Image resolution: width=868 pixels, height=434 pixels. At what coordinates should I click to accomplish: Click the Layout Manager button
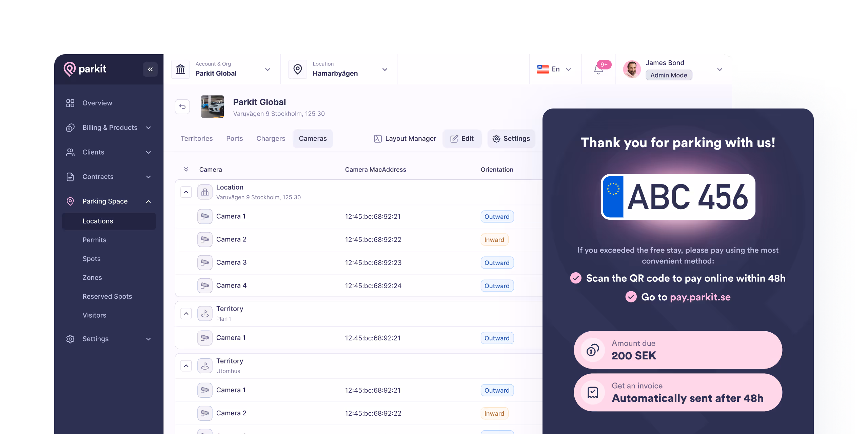click(405, 139)
